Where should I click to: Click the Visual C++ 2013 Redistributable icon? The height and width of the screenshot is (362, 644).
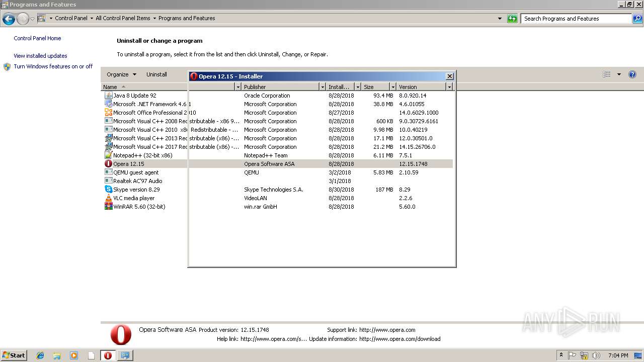click(108, 138)
